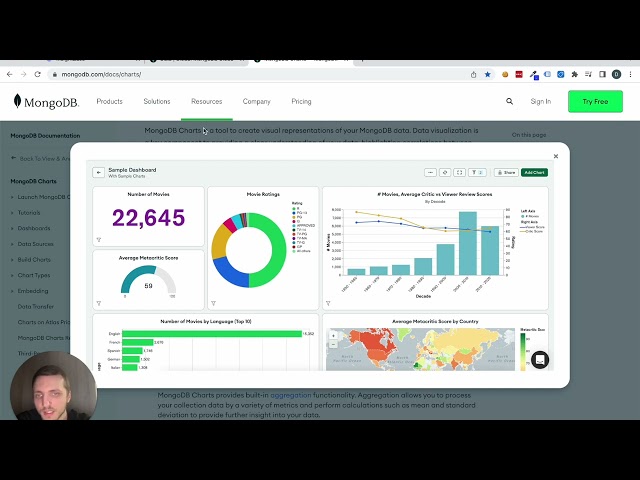Reload the browser page
Image resolution: width=640 pixels, height=480 pixels.
pyautogui.click(x=38, y=74)
